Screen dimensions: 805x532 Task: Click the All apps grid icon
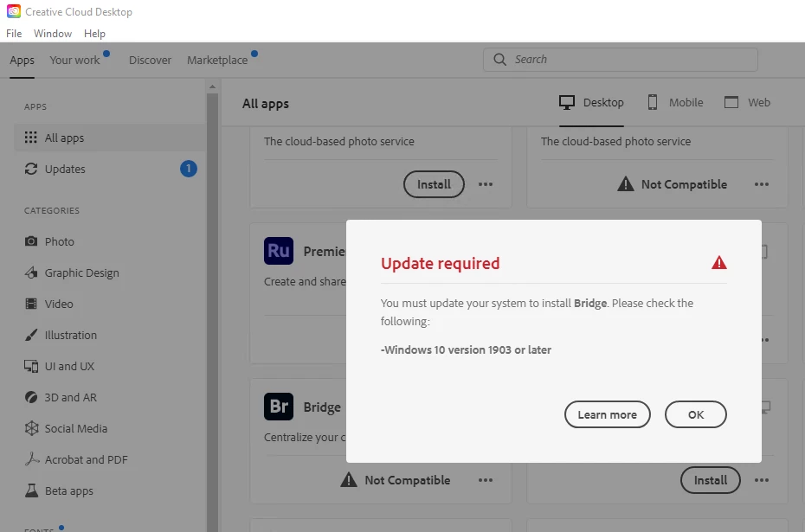pyautogui.click(x=31, y=138)
